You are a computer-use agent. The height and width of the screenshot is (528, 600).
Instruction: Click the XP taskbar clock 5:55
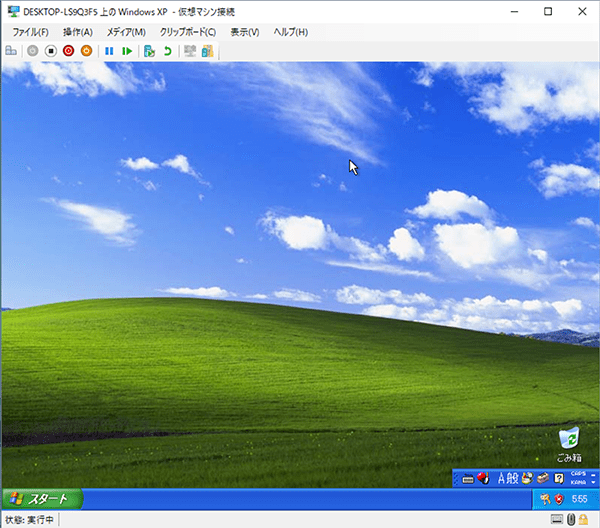pos(579,499)
